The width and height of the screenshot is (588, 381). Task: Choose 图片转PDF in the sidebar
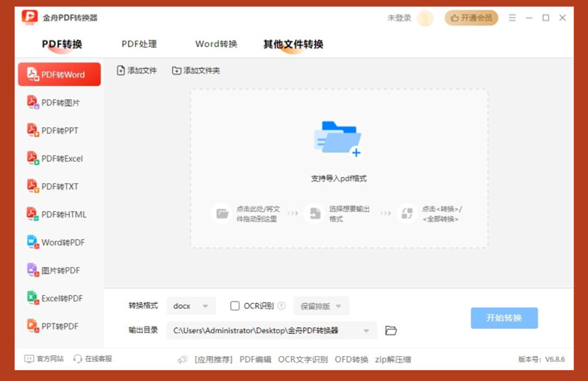(60, 270)
